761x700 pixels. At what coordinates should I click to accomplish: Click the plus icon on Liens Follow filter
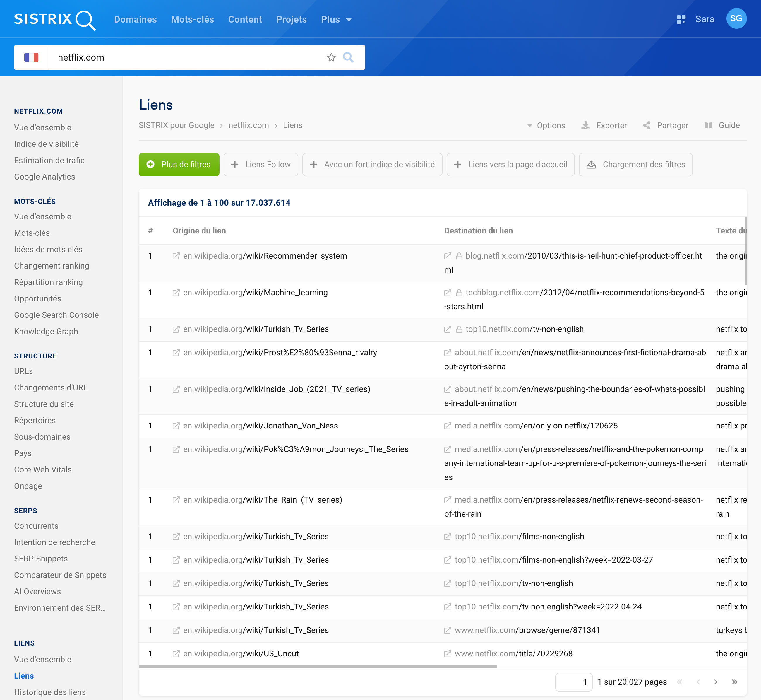click(x=235, y=164)
